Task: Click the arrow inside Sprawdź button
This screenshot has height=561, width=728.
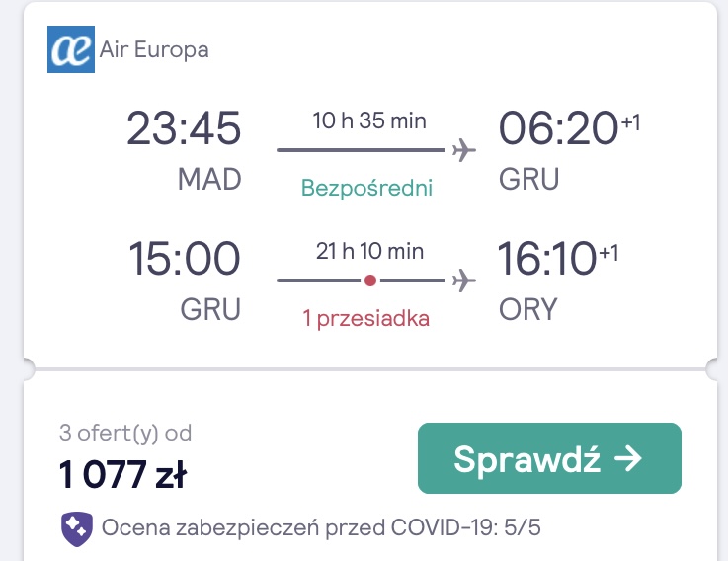Action: click(627, 458)
